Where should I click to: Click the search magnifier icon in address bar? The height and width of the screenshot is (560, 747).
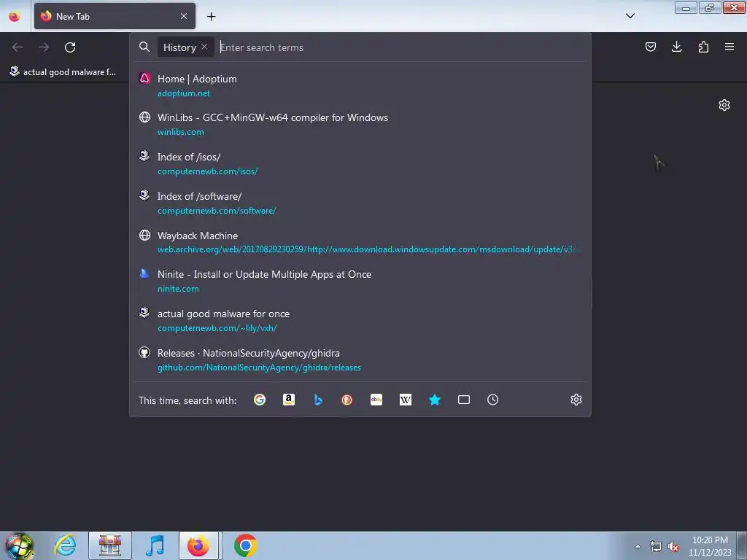[x=144, y=47]
